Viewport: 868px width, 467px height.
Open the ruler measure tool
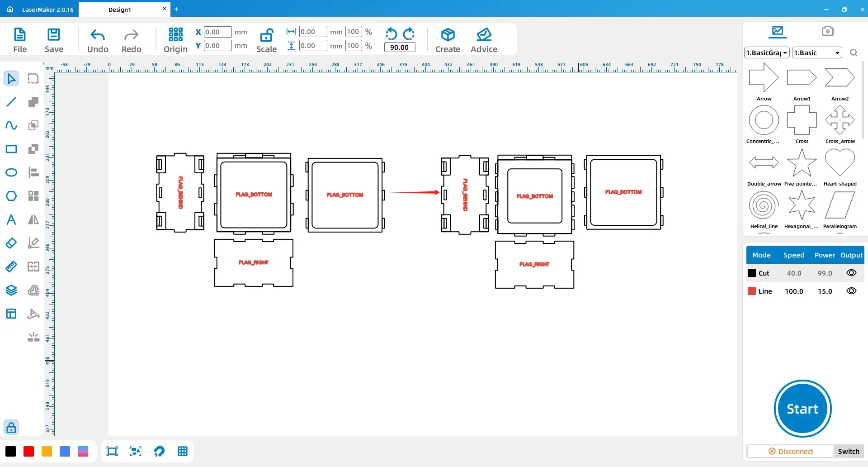[11, 267]
